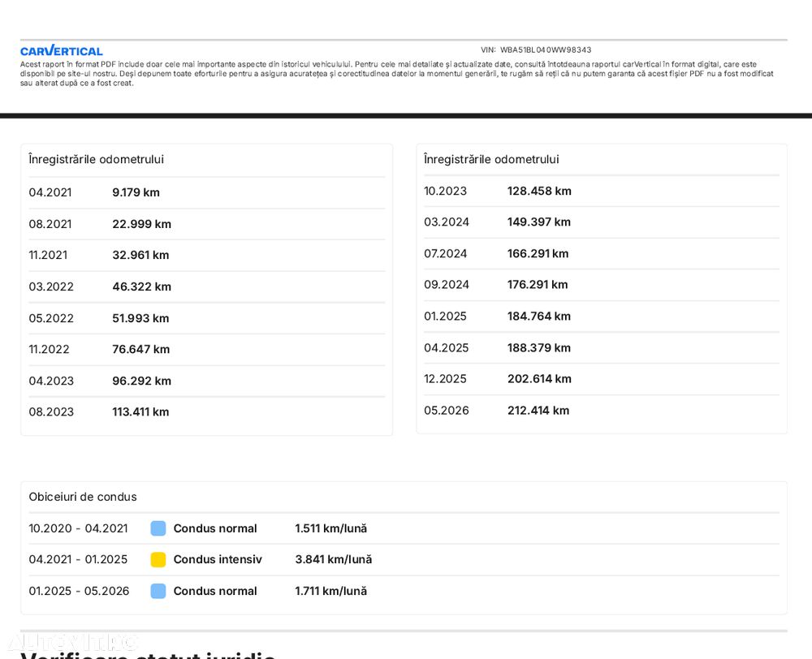Select the 10.2020 - 04.2021 period
Viewport: 812px width, 659px height.
(x=78, y=528)
